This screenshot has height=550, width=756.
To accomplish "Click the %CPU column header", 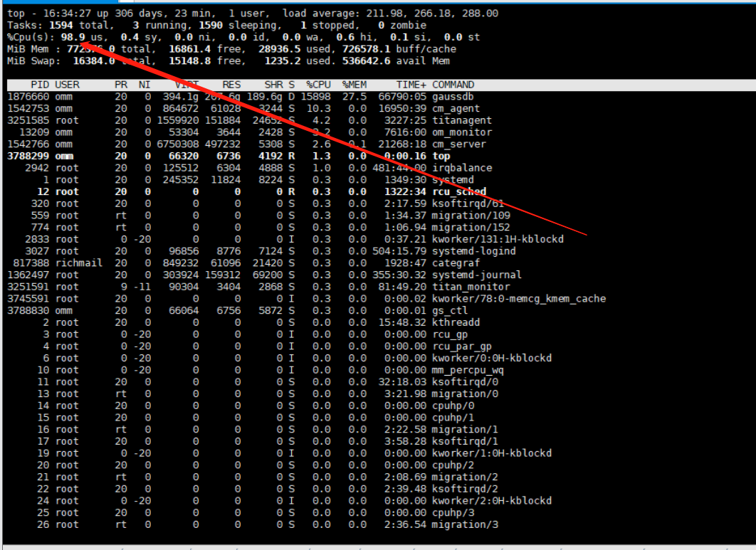I will (318, 85).
